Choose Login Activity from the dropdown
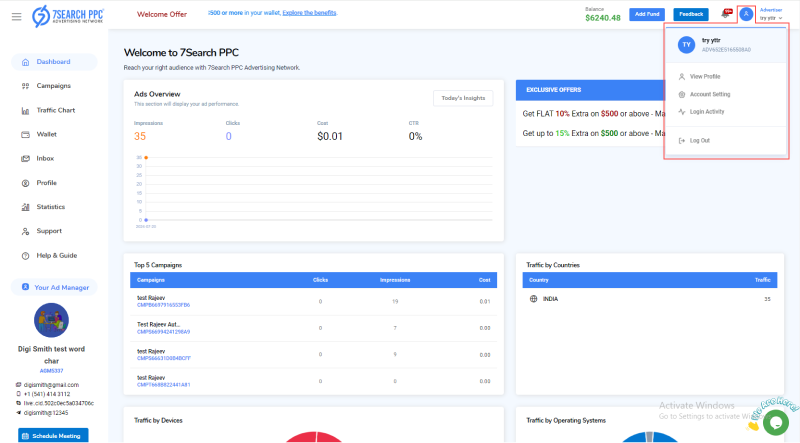Viewport: 800px width, 443px height. point(707,112)
